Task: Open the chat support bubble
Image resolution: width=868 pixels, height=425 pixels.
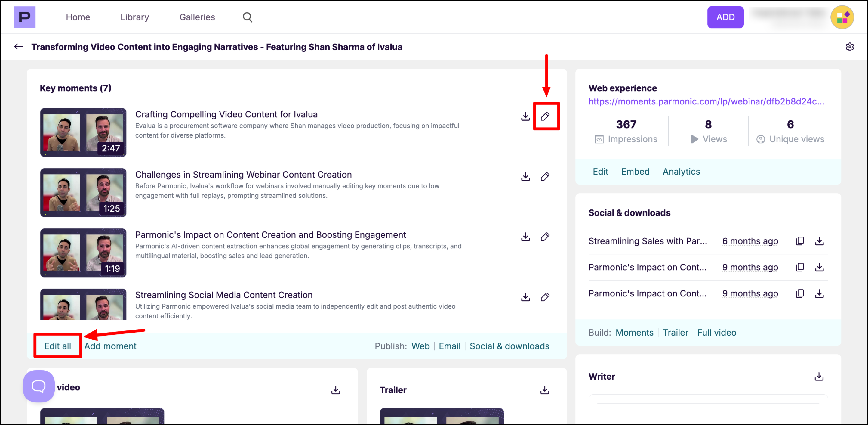Action: [39, 386]
